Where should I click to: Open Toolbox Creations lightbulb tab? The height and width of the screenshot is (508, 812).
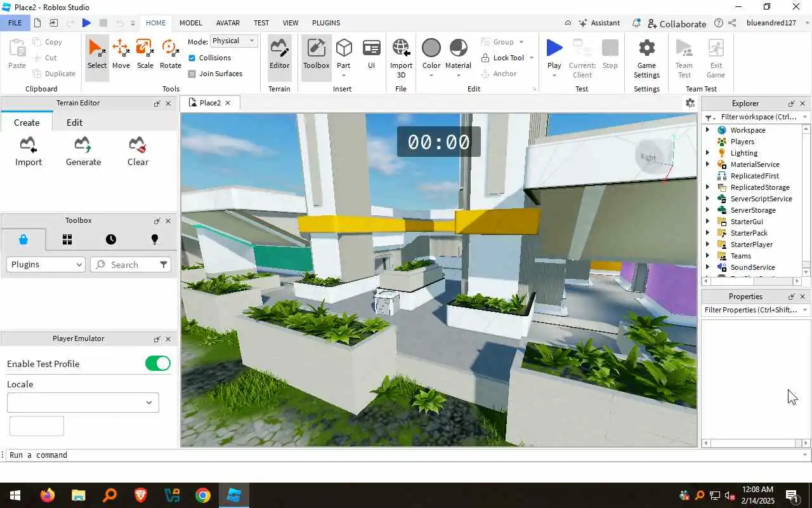coord(154,239)
